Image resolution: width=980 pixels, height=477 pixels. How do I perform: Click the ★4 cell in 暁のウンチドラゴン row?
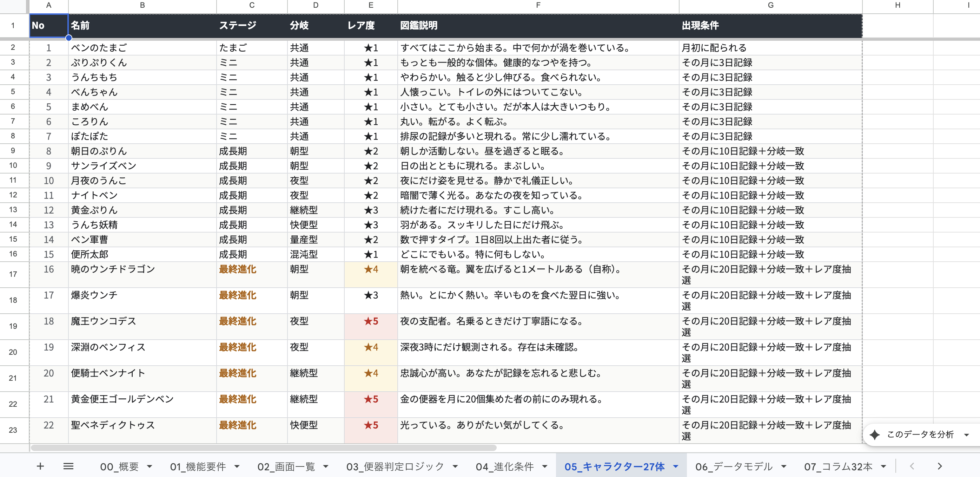coord(371,274)
